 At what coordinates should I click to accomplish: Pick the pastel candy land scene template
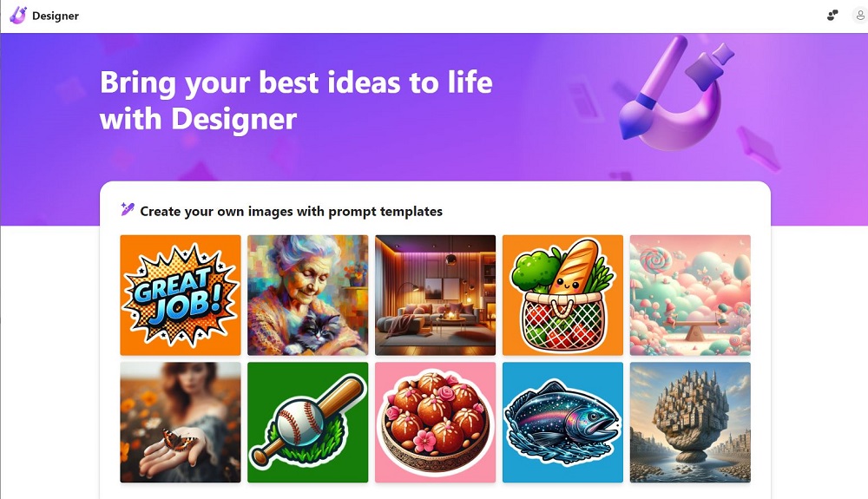[x=690, y=295]
